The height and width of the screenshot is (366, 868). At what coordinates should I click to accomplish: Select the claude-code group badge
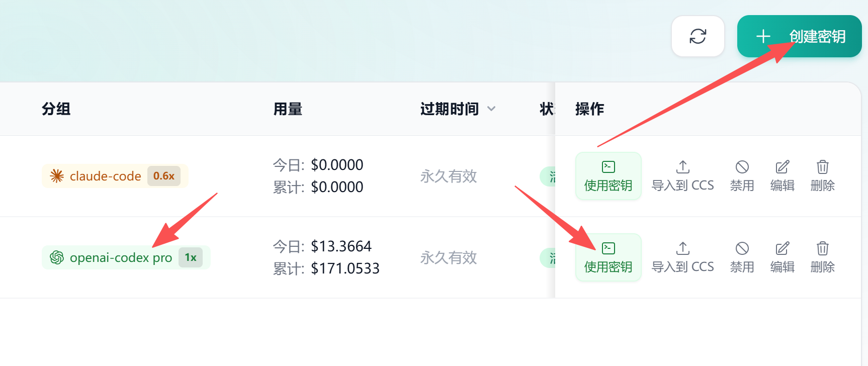click(x=115, y=176)
